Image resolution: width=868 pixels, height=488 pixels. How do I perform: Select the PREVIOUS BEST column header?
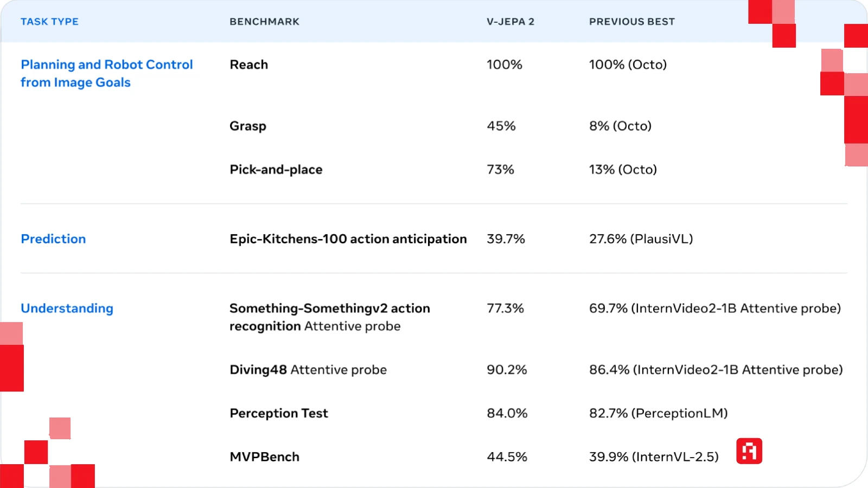click(x=631, y=22)
